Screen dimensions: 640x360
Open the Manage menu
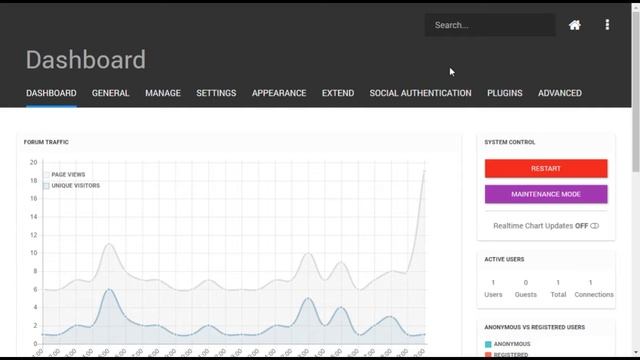click(x=163, y=93)
